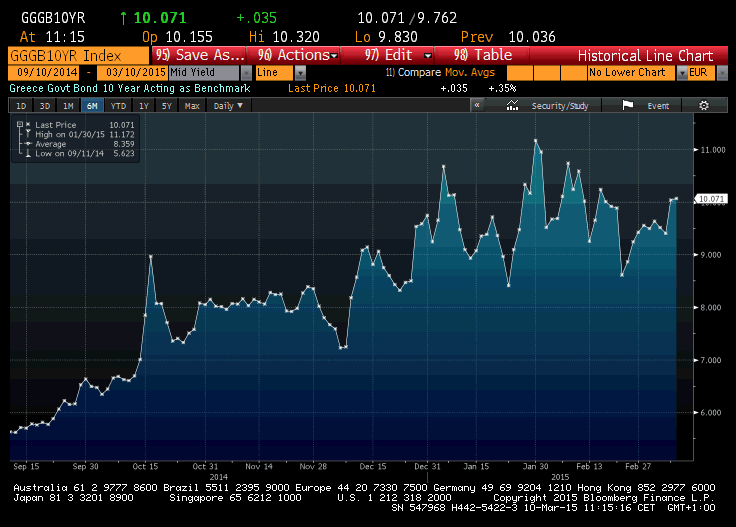Click the 'Op 10.155' value in header

tap(177, 37)
